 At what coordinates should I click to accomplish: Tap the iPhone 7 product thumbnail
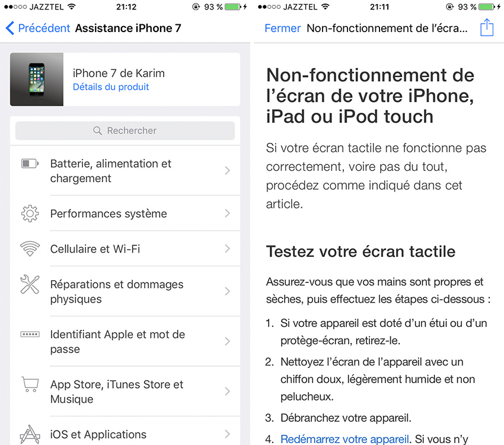click(x=36, y=79)
